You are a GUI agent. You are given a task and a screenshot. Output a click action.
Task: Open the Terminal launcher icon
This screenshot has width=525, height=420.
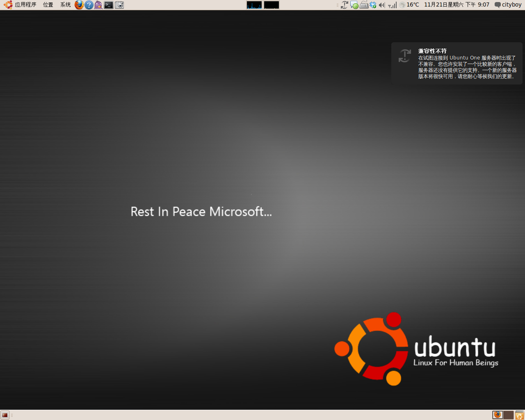109,5
